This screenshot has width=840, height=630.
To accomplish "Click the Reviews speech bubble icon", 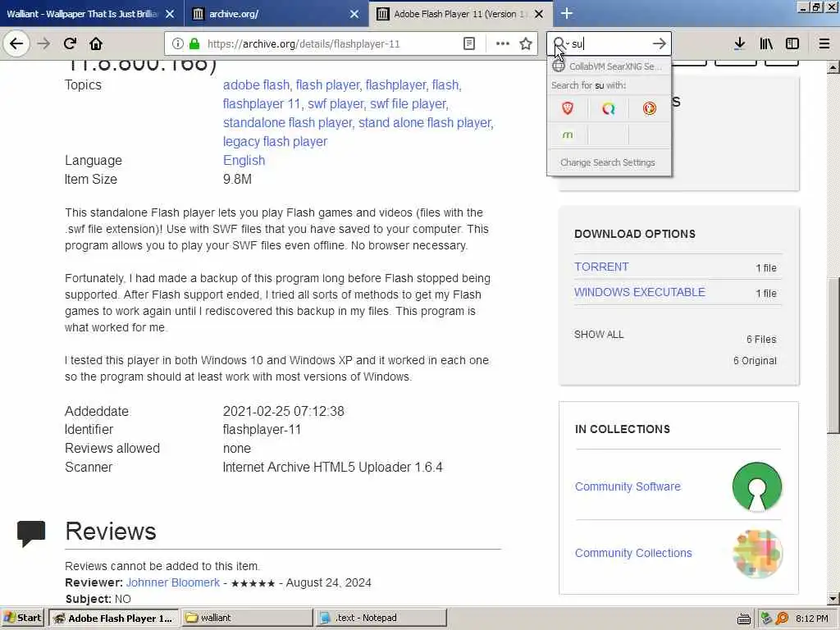I will click(x=31, y=533).
